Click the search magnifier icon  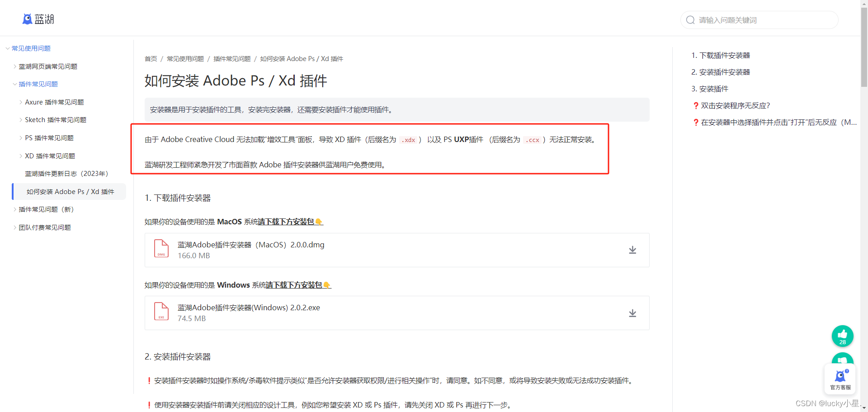click(x=690, y=20)
